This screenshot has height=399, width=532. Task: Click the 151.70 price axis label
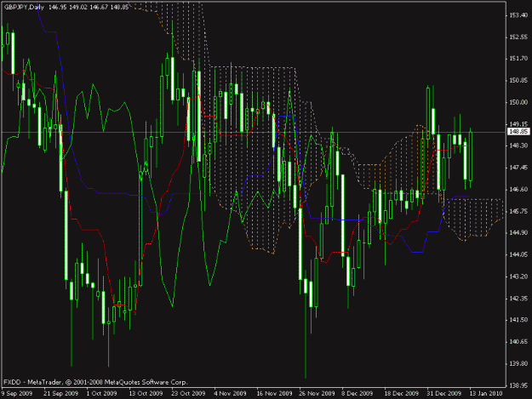coord(518,59)
